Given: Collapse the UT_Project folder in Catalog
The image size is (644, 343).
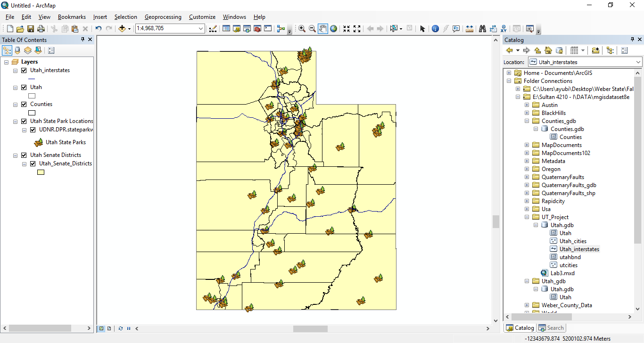Looking at the screenshot, I should point(527,217).
